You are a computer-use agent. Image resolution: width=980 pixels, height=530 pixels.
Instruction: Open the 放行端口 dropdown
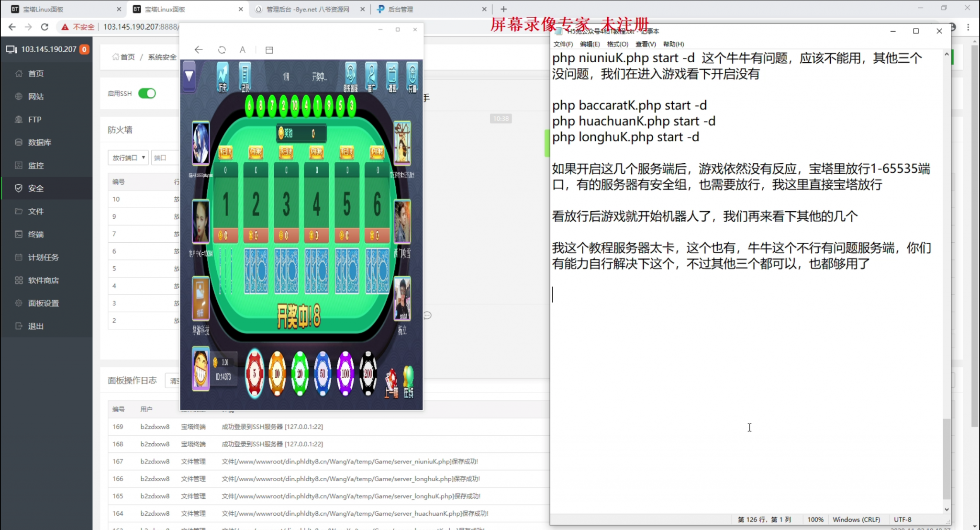[x=128, y=158]
